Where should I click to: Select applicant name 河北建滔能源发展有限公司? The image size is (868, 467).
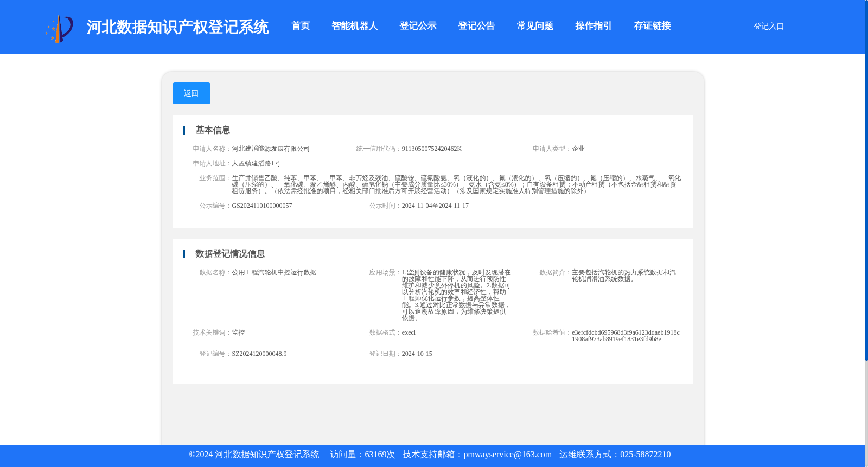[x=271, y=149]
